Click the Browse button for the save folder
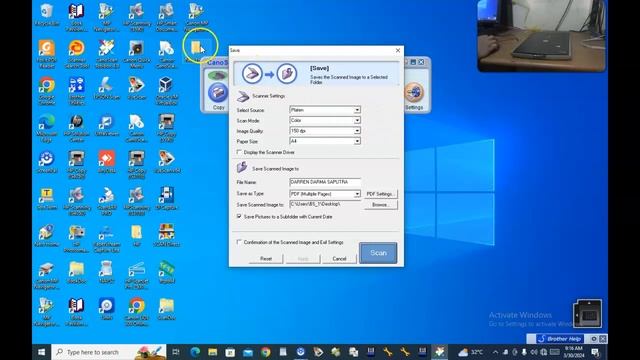Screen dimensions: 640x360 (x=380, y=204)
